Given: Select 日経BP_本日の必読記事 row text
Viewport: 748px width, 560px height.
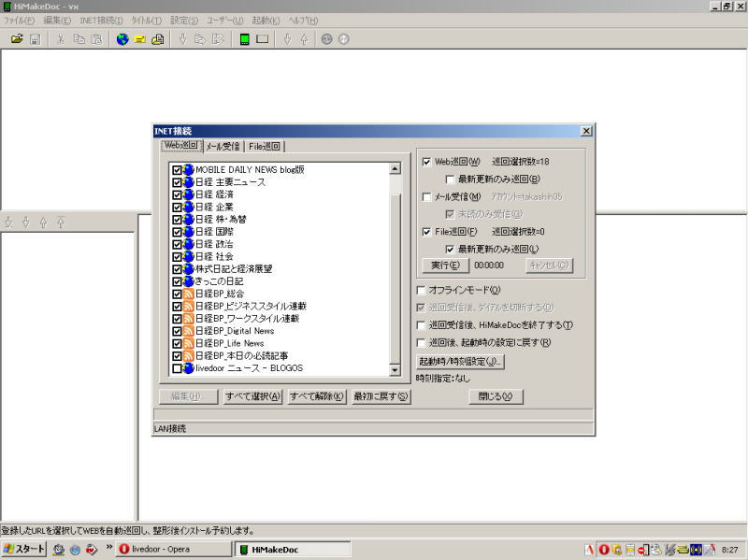Looking at the screenshot, I should (242, 355).
